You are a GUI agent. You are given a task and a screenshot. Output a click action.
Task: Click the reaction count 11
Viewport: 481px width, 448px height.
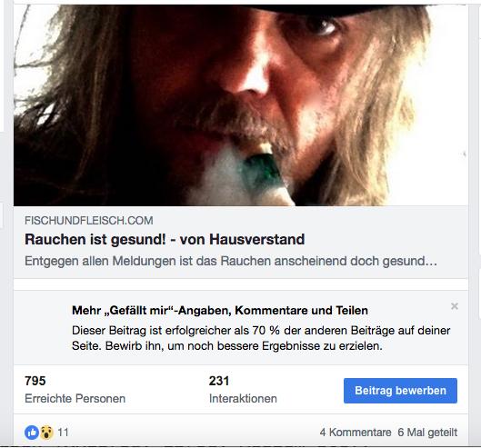coord(63,433)
